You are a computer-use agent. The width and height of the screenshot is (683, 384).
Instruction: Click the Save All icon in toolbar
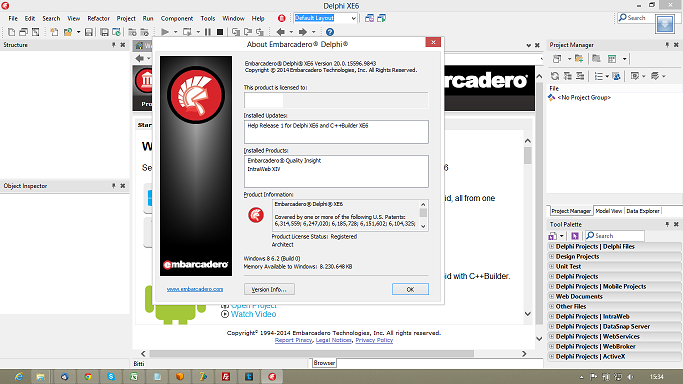[104, 32]
